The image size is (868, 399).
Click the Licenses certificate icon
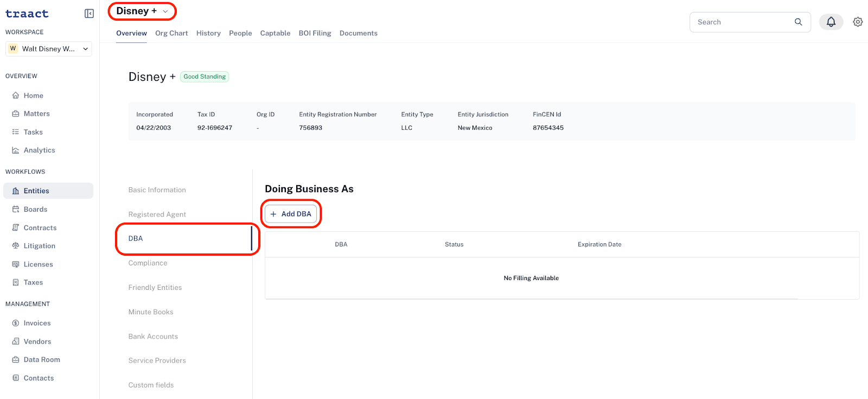16,264
